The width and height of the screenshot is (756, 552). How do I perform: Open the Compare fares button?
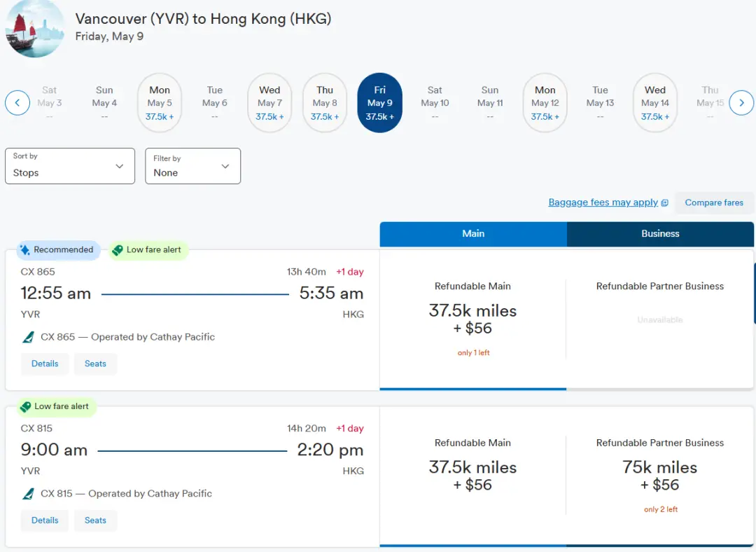click(713, 202)
